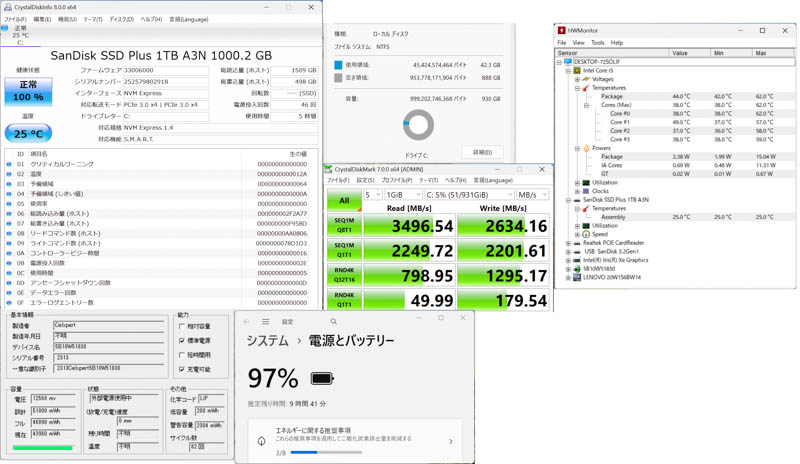Open the unit dropdown showing MB/s

click(x=533, y=195)
